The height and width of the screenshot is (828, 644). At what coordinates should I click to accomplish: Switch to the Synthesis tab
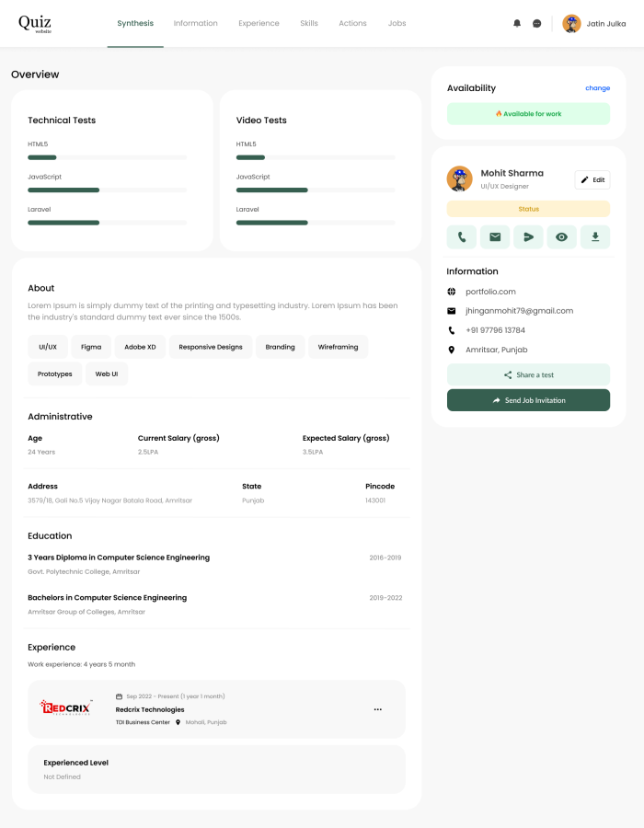(135, 23)
